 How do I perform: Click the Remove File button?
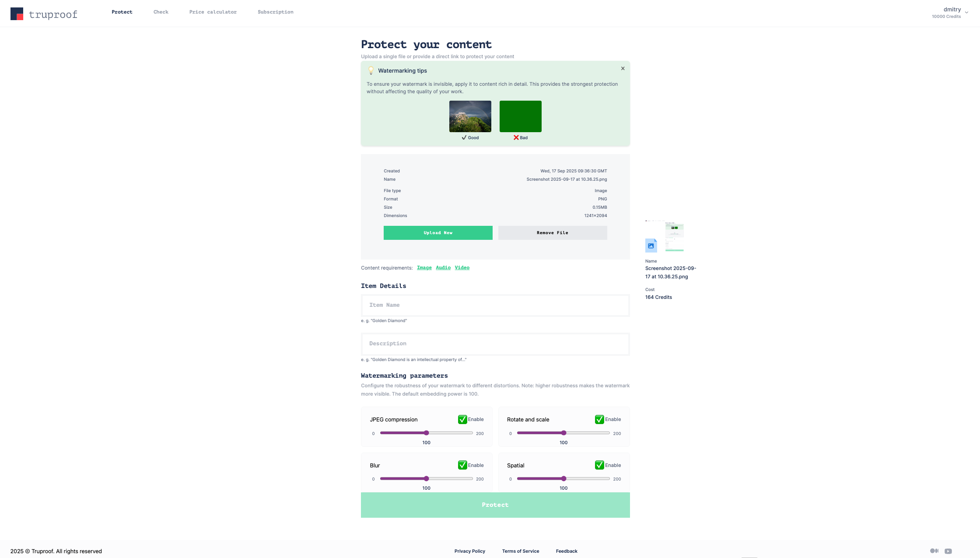coord(553,233)
